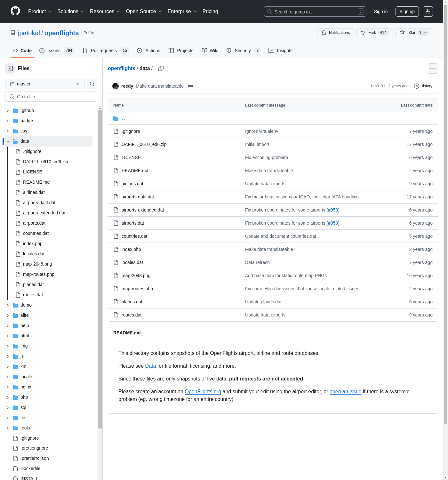Screen dimensions: 448x480
Task: Open the more options ellipsis menu
Action: (x=433, y=68)
